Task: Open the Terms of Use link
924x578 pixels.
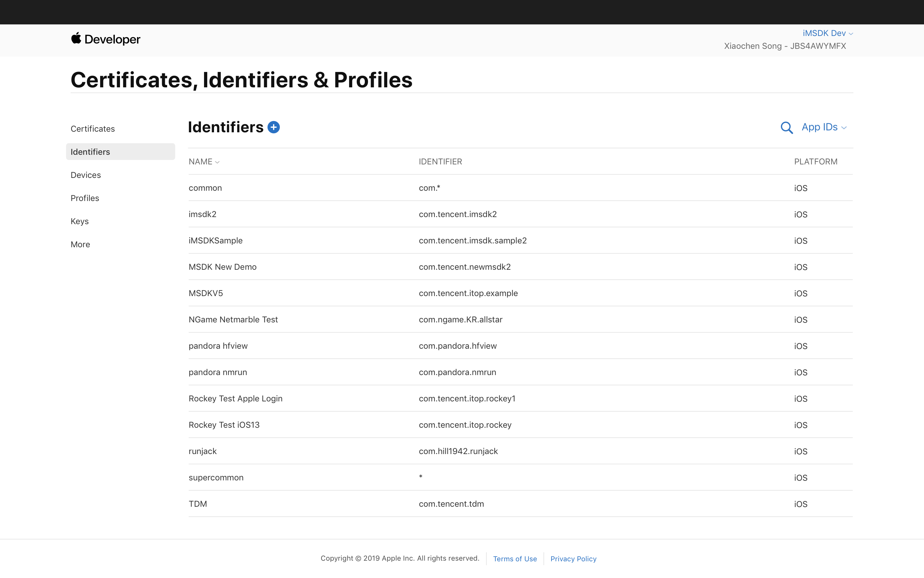Action: pyautogui.click(x=515, y=558)
